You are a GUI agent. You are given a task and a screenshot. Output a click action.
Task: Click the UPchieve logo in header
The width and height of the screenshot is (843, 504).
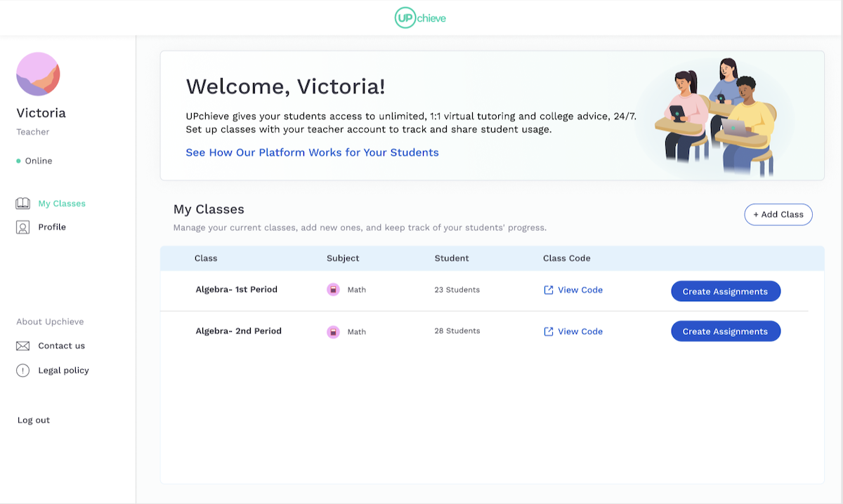tap(420, 18)
